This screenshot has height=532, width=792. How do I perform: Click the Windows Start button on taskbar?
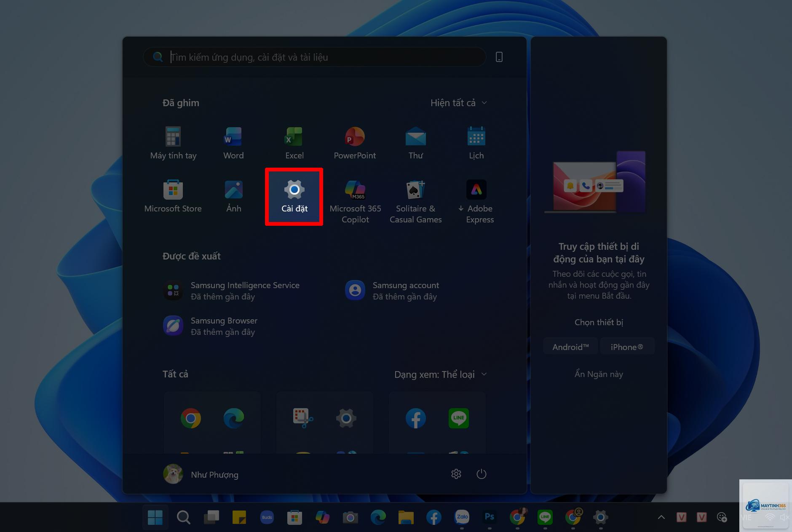(155, 517)
